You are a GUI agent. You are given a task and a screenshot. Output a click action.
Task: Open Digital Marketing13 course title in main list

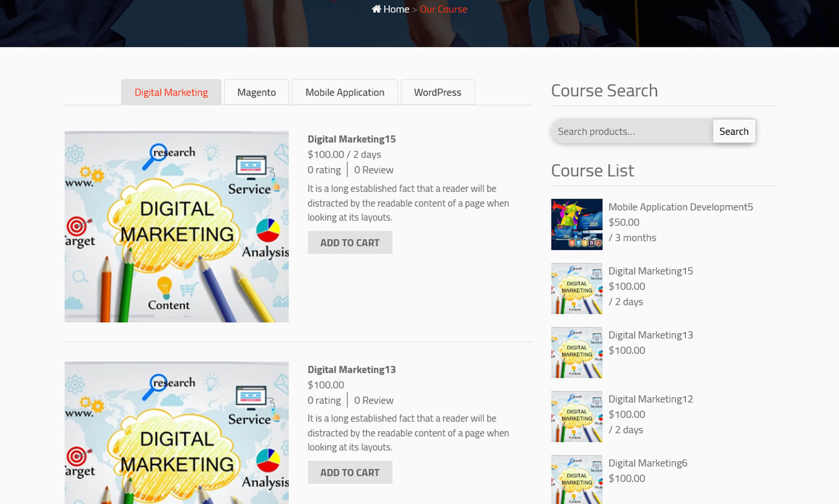pos(352,369)
